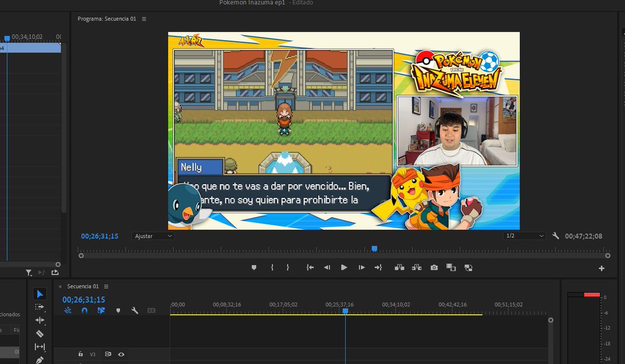The image size is (625, 364).
Task: Click the Program monitor video preview
Action: point(344,131)
